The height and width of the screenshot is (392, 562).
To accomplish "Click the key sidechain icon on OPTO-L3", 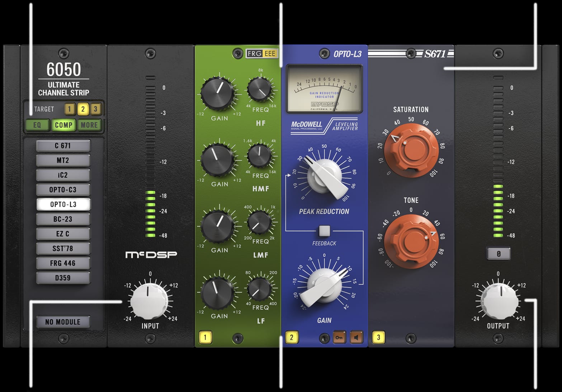I will [x=339, y=338].
